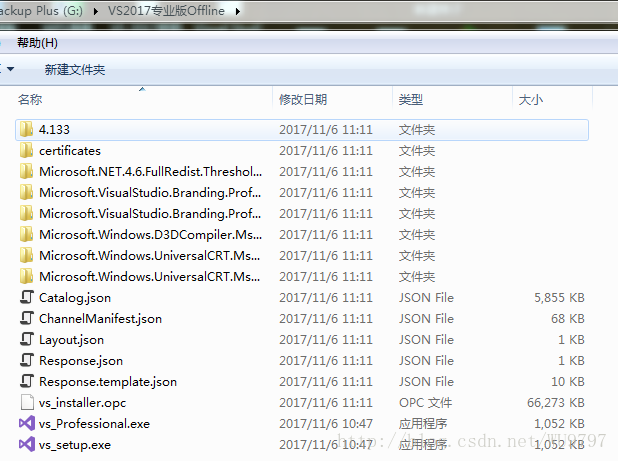Viewport: 618px width, 461px height.
Task: Click the VS2017专业版Offline breadcrumb
Action: click(166, 11)
